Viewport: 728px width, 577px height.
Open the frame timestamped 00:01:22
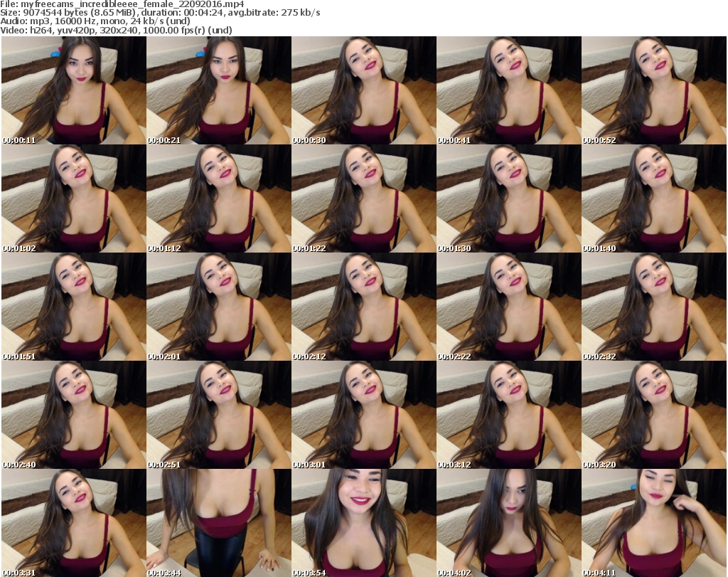pos(364,198)
